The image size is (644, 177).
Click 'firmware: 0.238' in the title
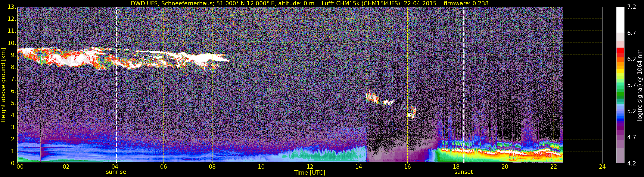(466, 3)
